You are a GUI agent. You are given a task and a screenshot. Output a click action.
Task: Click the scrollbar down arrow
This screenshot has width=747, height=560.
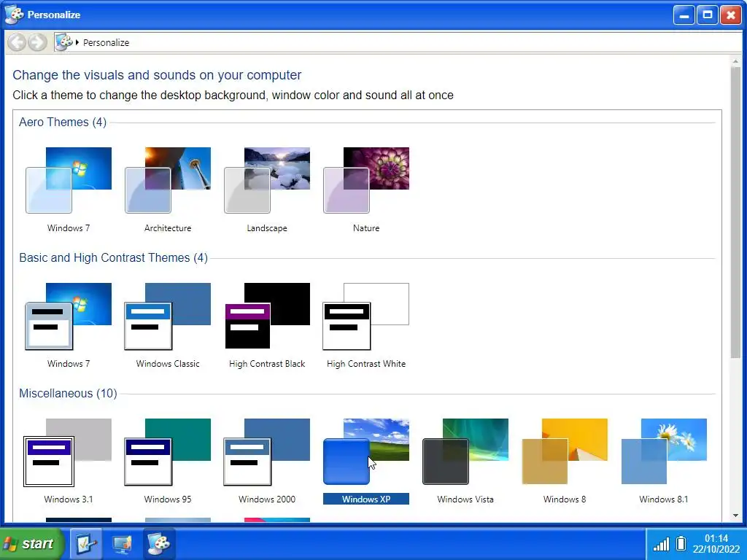[x=735, y=516]
